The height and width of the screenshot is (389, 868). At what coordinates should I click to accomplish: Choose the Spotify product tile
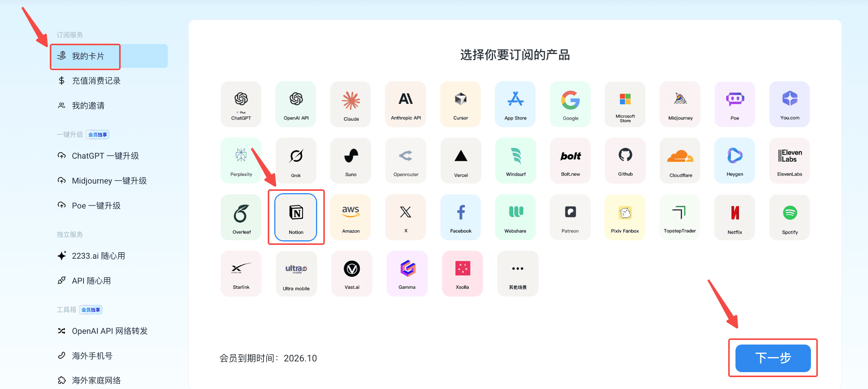[789, 217]
